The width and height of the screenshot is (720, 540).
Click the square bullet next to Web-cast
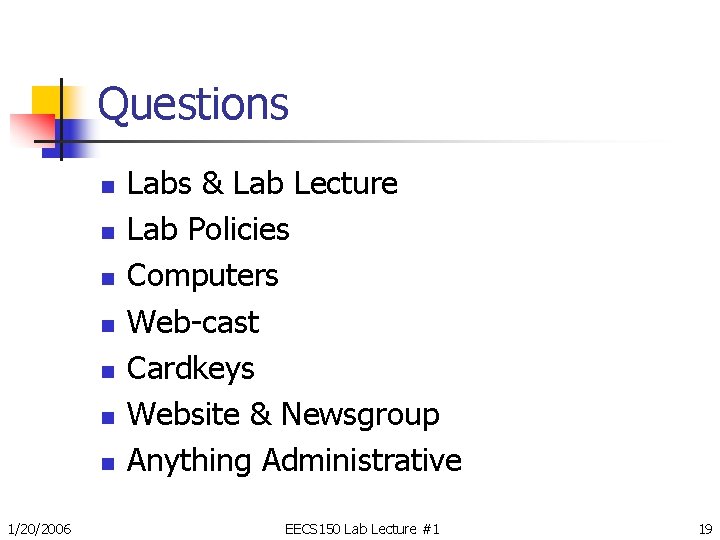[x=108, y=326]
